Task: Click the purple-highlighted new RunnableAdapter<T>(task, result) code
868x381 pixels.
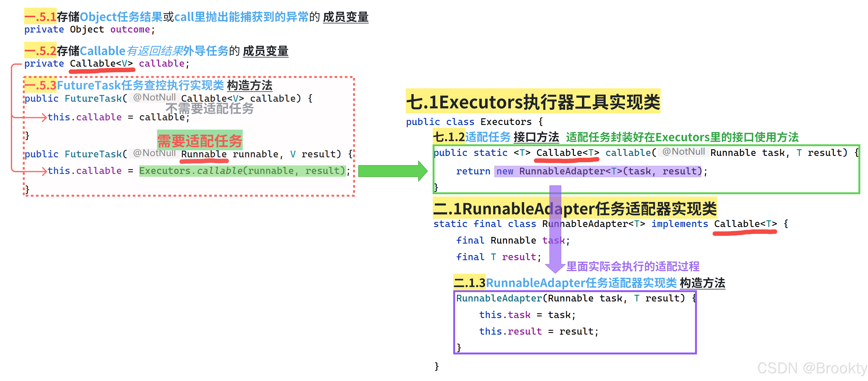Action: pos(597,171)
